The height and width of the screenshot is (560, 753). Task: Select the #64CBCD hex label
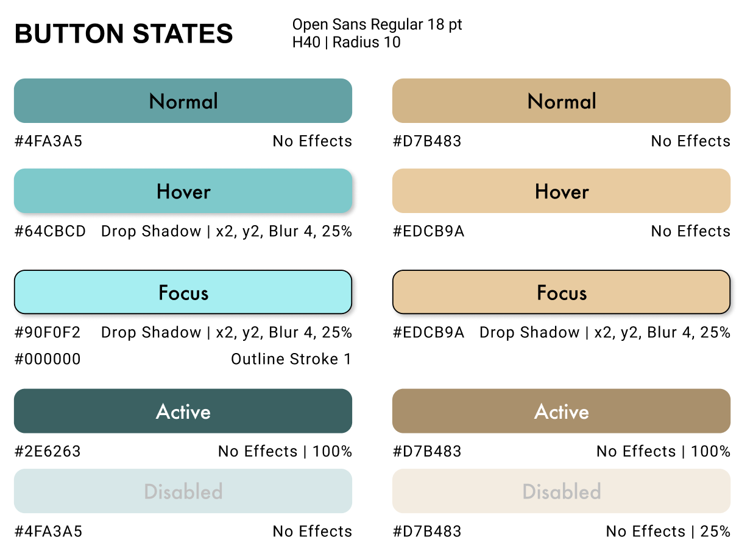tap(51, 231)
